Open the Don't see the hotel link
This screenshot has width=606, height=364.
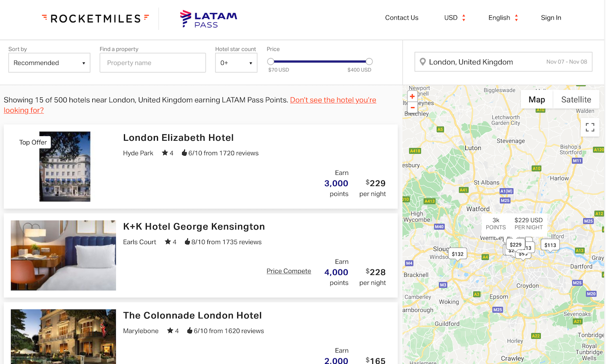[333, 100]
